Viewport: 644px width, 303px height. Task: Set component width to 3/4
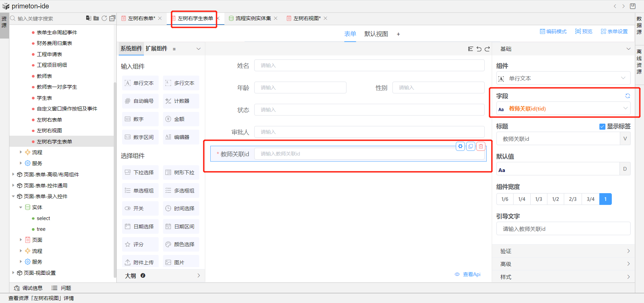pos(590,199)
